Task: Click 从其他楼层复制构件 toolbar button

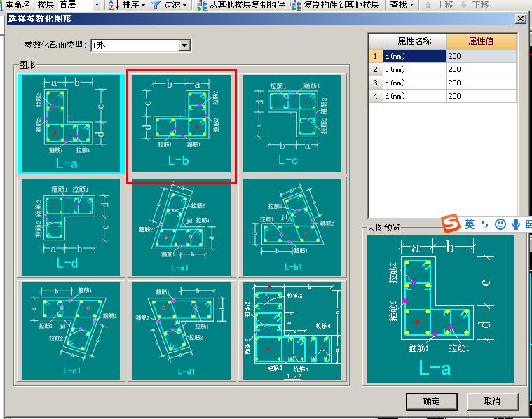Action: [240, 5]
